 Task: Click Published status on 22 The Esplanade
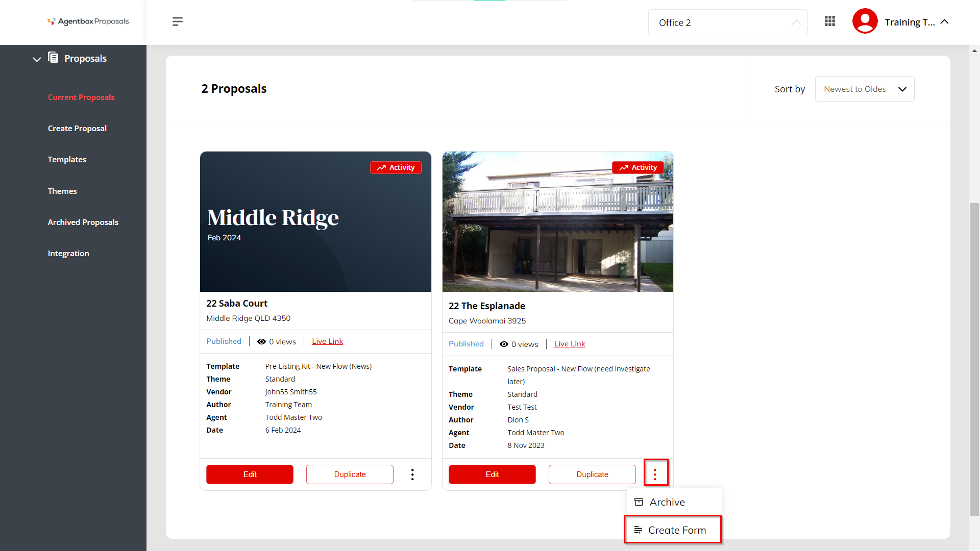pos(466,344)
